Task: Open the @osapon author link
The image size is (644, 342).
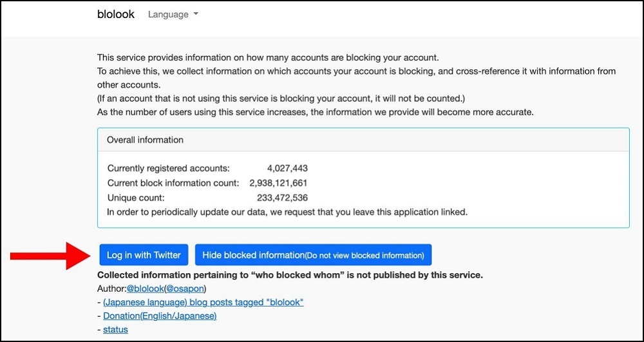Action: tap(185, 289)
